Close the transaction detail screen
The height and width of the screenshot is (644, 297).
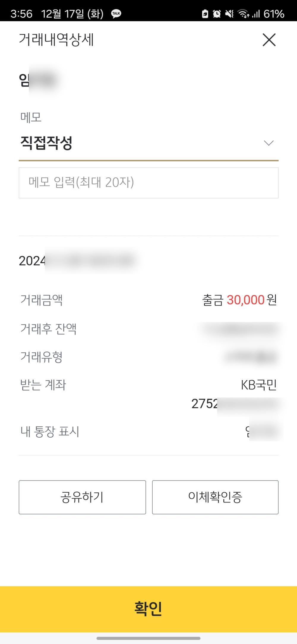point(269,40)
